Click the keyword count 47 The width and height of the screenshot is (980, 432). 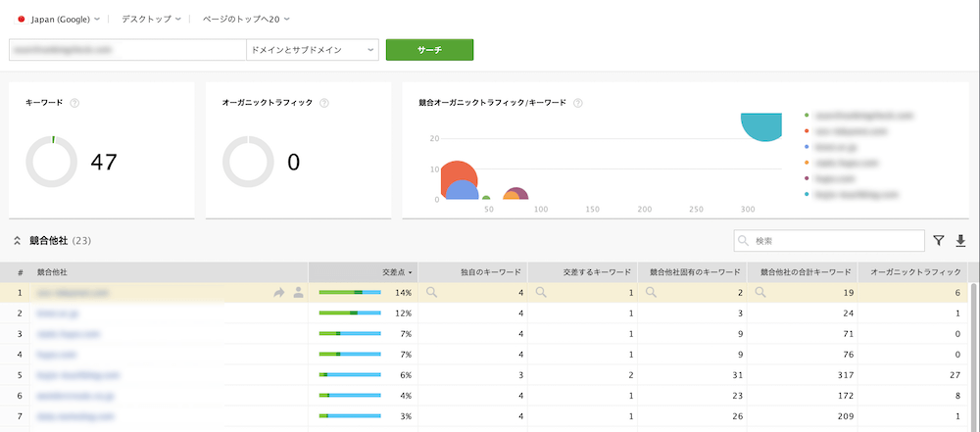[x=104, y=163]
